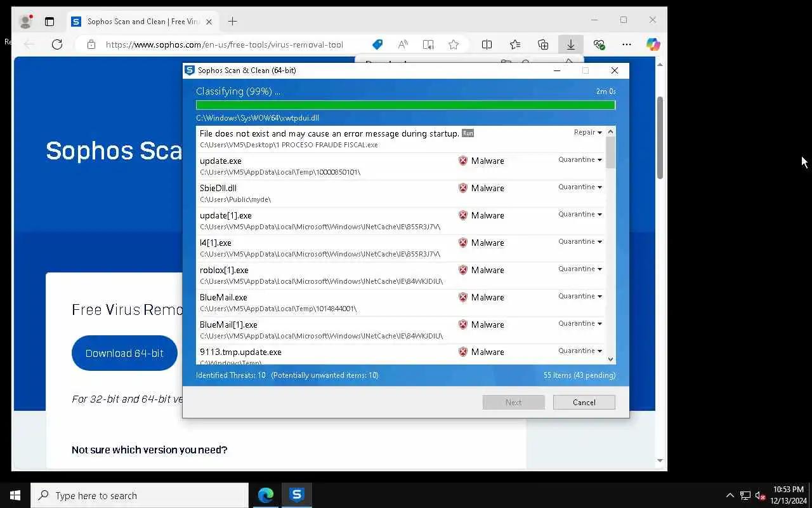Minimize the Sophos Scan & Clean dialog

tap(557, 70)
